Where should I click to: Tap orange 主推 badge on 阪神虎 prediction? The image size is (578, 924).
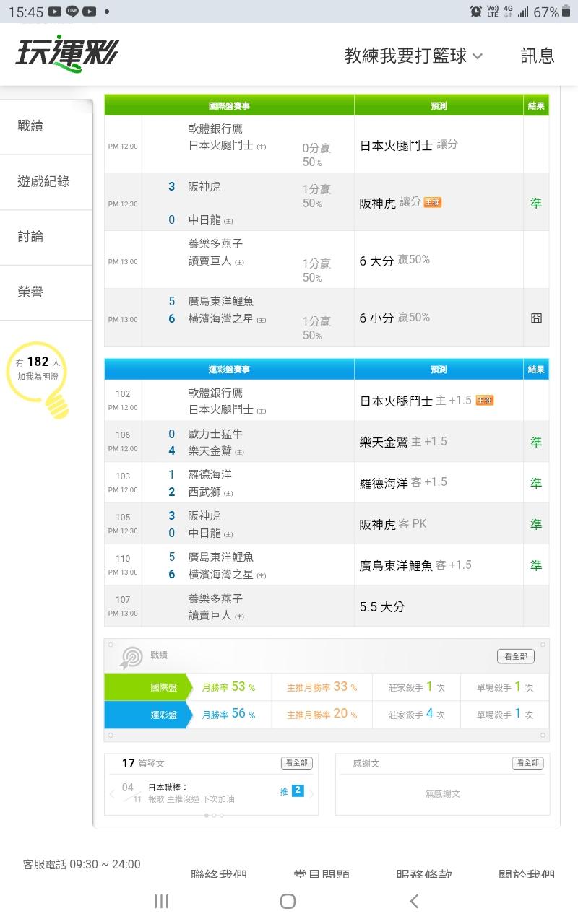click(433, 203)
